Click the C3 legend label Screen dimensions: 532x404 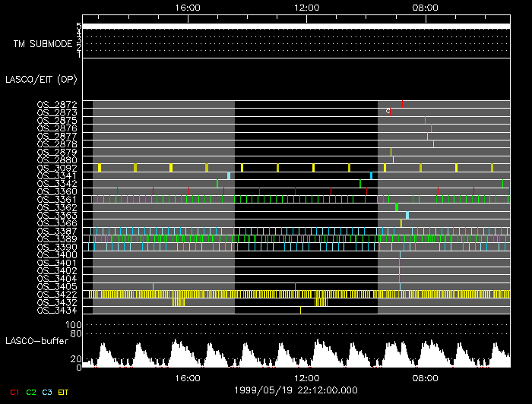click(48, 392)
